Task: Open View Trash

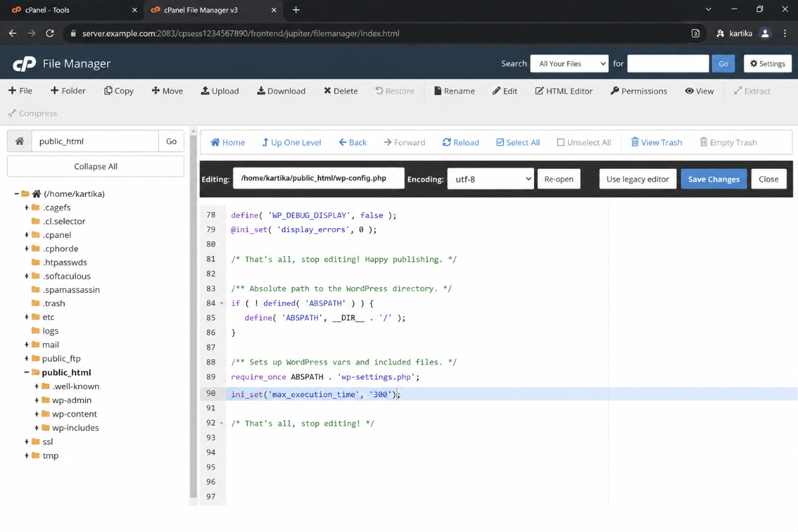Action: pyautogui.click(x=656, y=142)
